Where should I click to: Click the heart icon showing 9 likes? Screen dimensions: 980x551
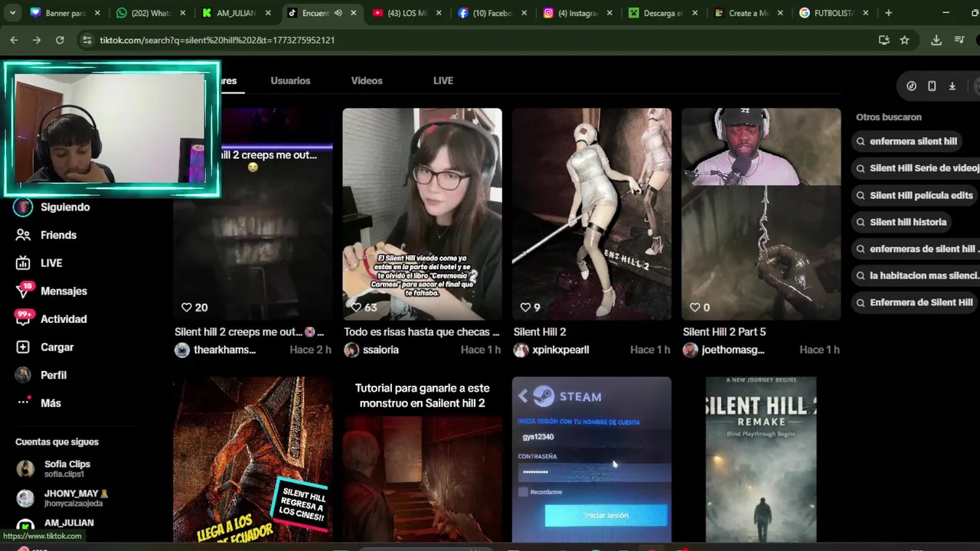[x=525, y=307]
